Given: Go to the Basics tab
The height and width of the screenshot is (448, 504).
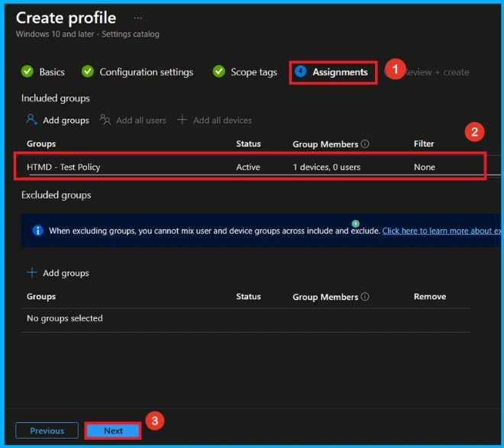Looking at the screenshot, I should [x=52, y=72].
